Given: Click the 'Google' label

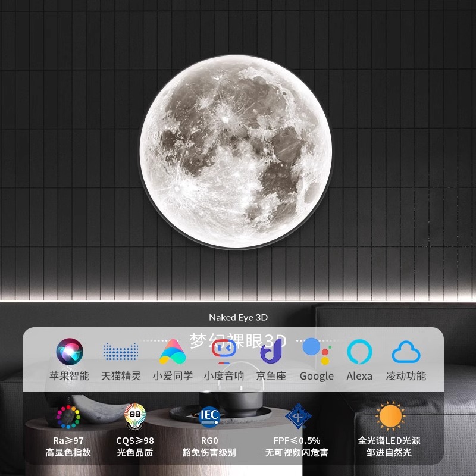Looking at the screenshot, I should click(x=317, y=377).
